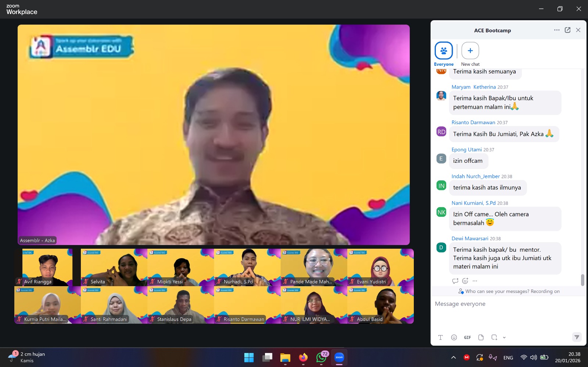This screenshot has width=588, height=367.
Task: Open the New chat button
Action: 470,51
